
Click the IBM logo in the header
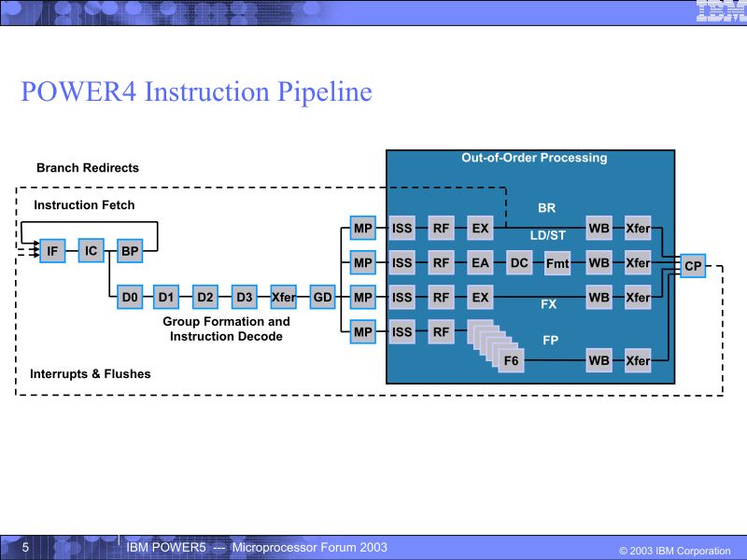pyautogui.click(x=721, y=11)
